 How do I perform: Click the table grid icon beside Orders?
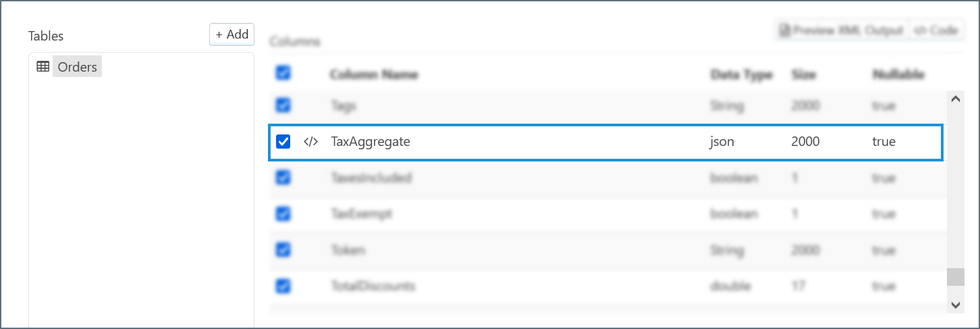[43, 67]
